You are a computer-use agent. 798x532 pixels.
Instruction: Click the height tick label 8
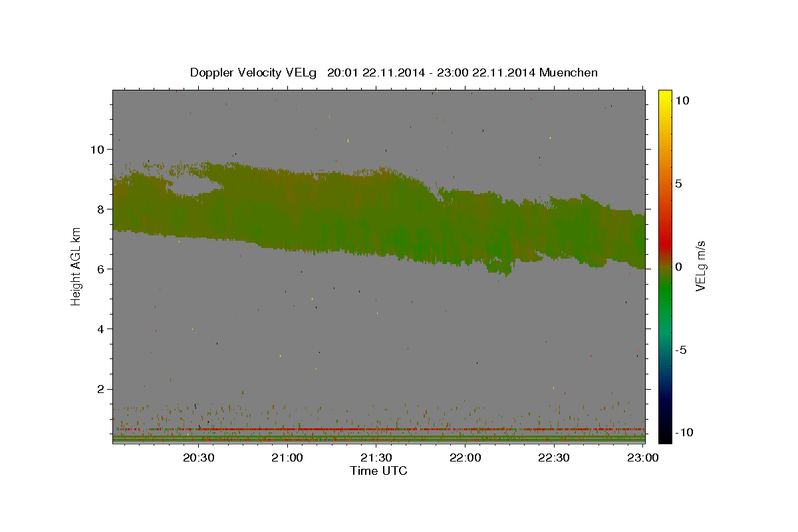pos(100,209)
